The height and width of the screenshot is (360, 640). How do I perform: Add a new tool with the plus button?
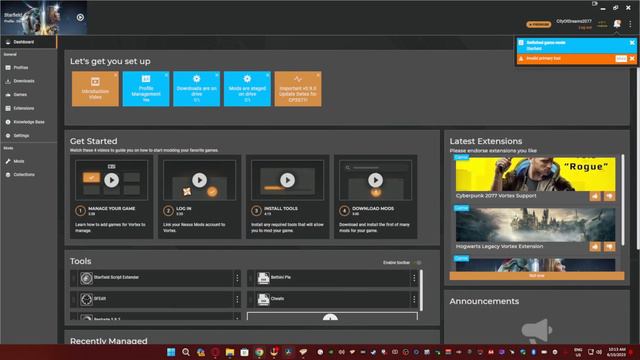(x=330, y=318)
